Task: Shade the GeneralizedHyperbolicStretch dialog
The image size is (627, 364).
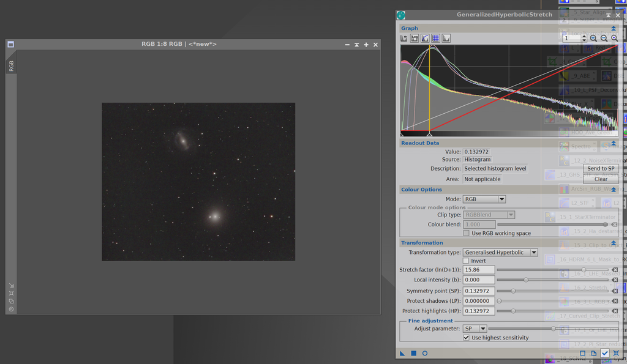Action: pos(608,15)
